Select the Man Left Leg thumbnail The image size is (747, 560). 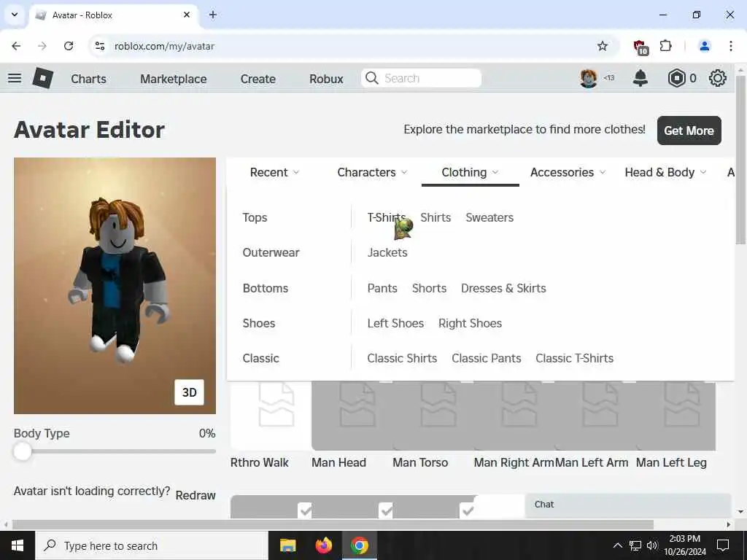tap(676, 415)
